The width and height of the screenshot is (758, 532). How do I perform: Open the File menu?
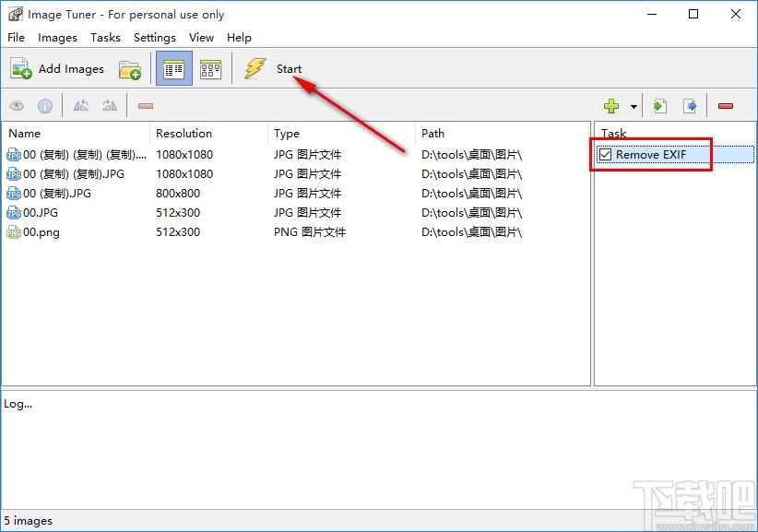(x=16, y=38)
